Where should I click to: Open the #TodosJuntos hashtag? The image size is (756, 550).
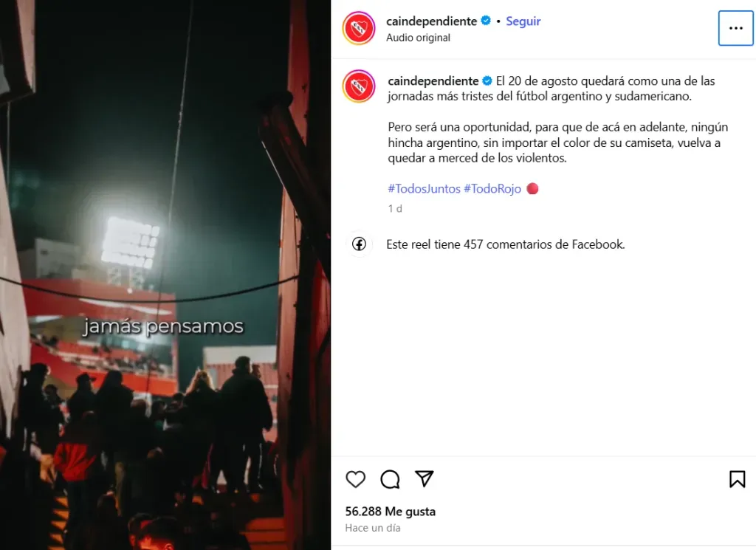pos(425,188)
